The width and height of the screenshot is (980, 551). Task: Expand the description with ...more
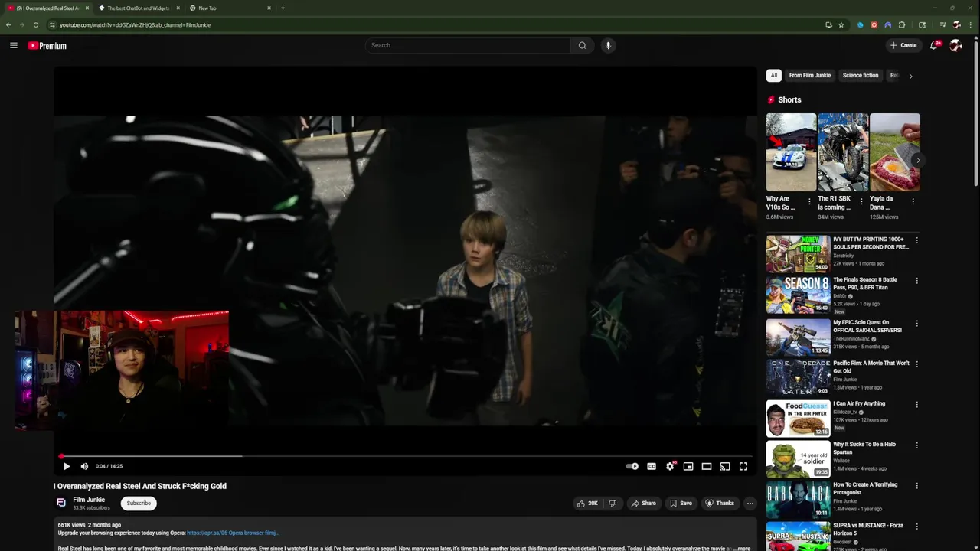click(741, 549)
